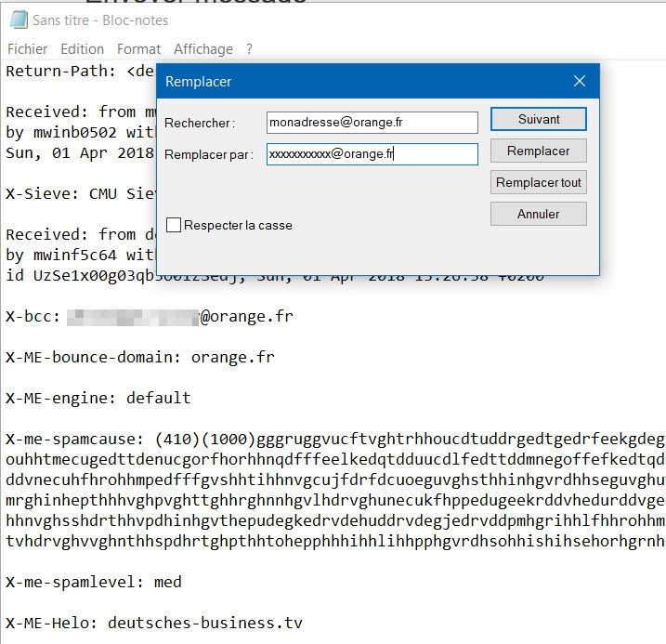
Task: Click the X-ME-Helo deutsches-business.tv line
Action: [154, 623]
